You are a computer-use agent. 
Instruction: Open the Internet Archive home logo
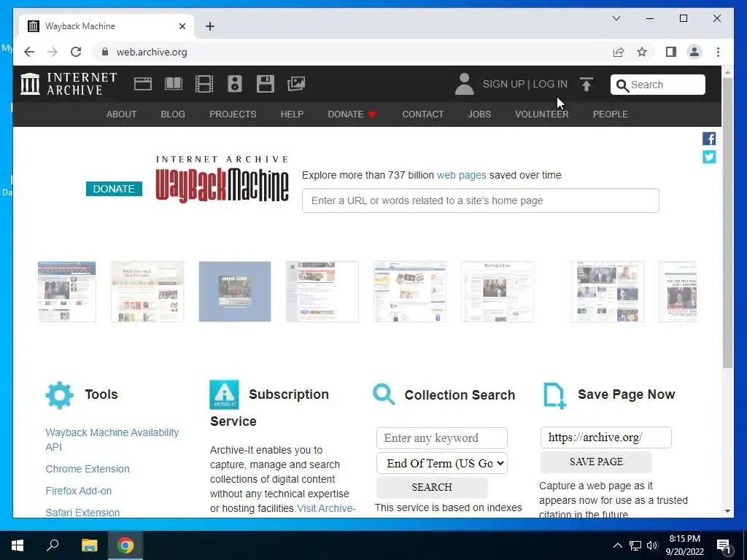69,84
